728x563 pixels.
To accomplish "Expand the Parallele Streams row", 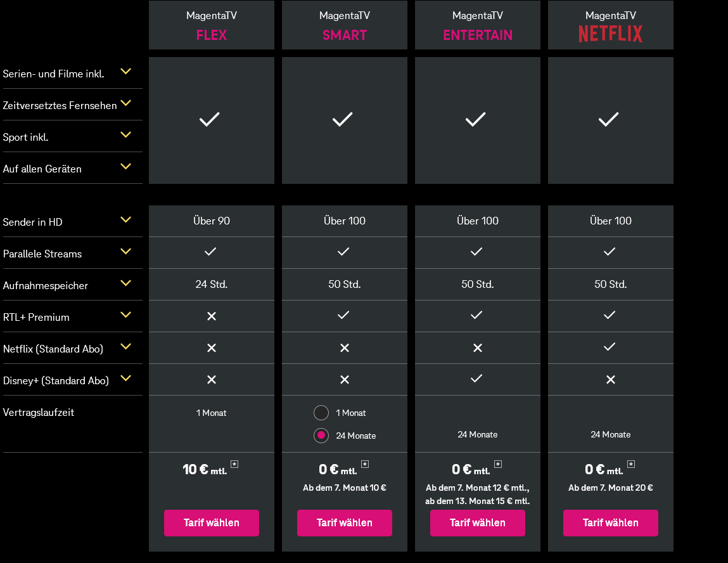I will coord(125,251).
